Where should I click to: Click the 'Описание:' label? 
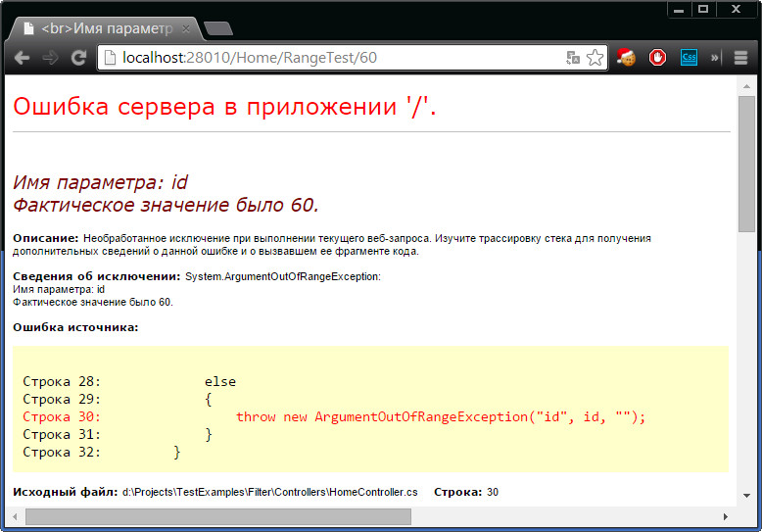point(46,238)
